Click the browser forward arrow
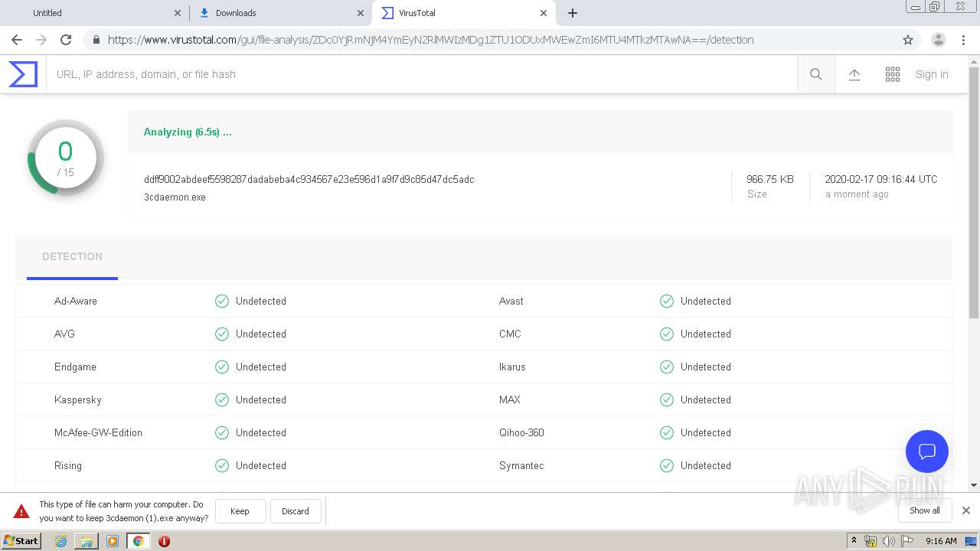This screenshot has height=551, width=980. 41,40
